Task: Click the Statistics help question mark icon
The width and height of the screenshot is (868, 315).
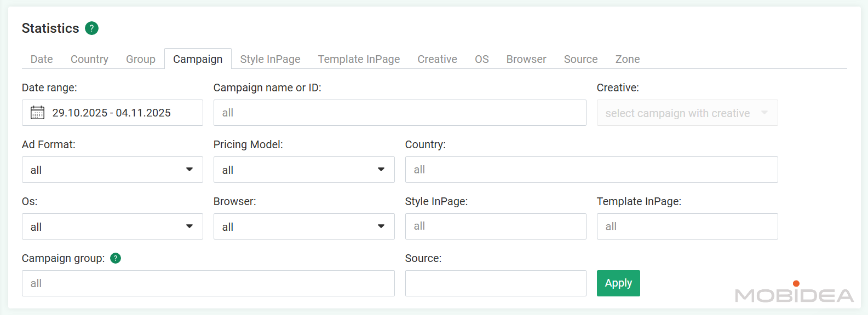Action: click(x=91, y=28)
